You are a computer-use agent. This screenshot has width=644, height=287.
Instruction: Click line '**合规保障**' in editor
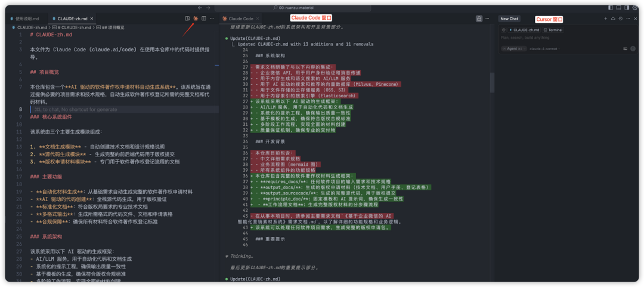[x=93, y=221]
